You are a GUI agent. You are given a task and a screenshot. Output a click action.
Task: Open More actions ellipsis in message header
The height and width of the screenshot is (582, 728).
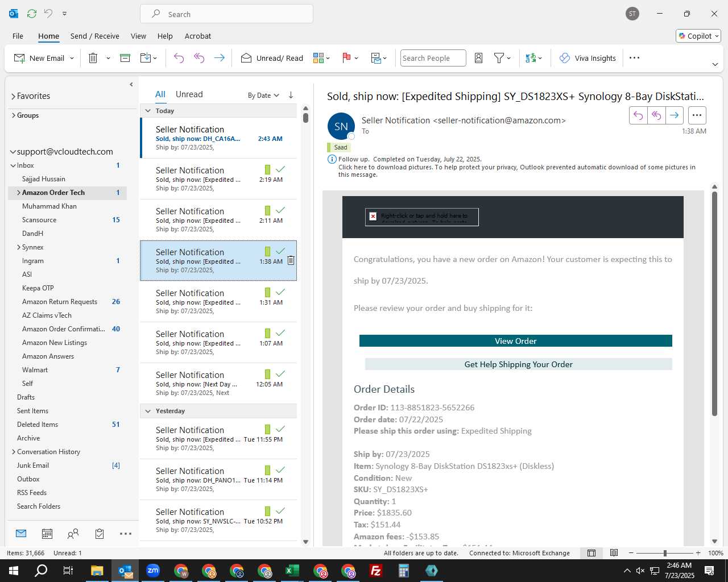(x=697, y=115)
